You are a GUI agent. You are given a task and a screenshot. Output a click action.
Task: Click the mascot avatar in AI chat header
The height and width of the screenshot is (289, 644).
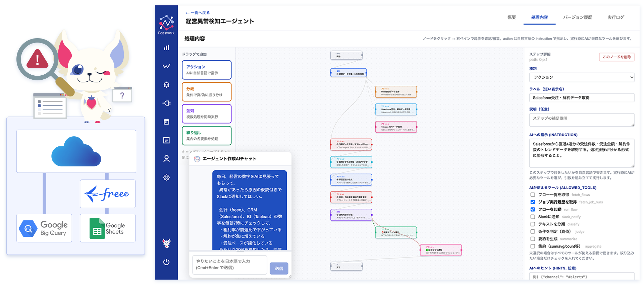tap(197, 159)
